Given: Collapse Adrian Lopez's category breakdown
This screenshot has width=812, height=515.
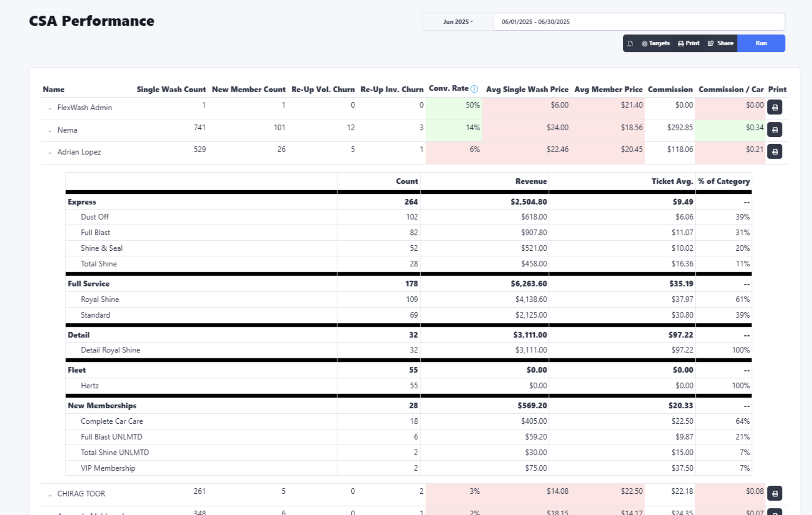Looking at the screenshot, I should point(50,152).
